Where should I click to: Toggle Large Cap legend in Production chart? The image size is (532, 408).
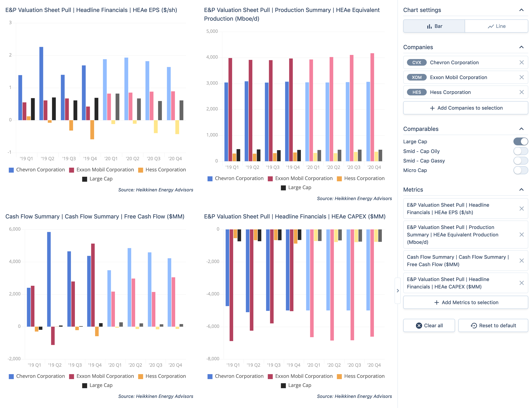point(296,187)
